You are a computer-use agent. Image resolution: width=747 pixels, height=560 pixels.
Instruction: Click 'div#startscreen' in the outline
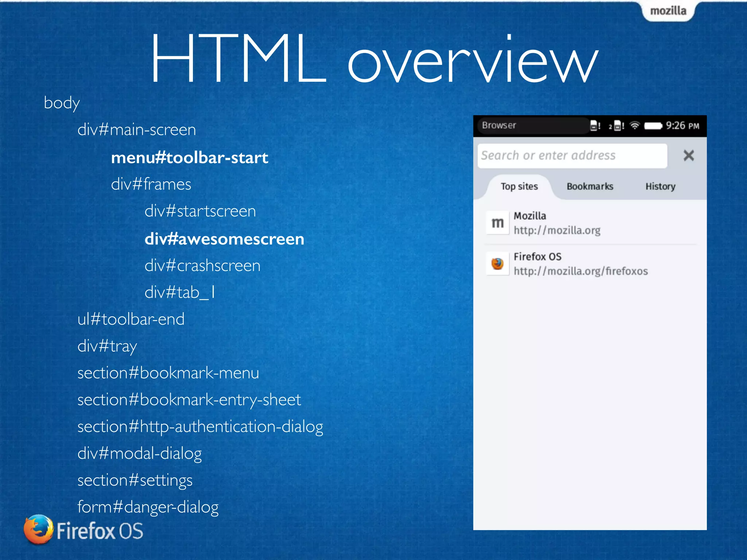tap(200, 211)
